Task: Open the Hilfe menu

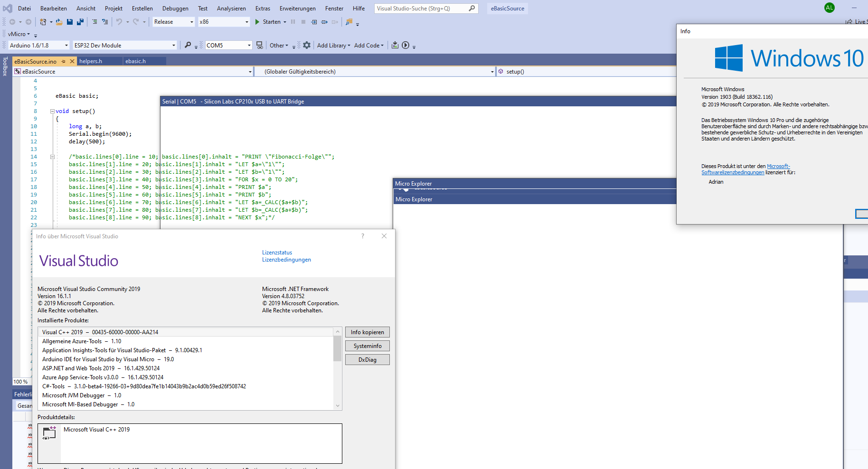Action: click(x=359, y=8)
